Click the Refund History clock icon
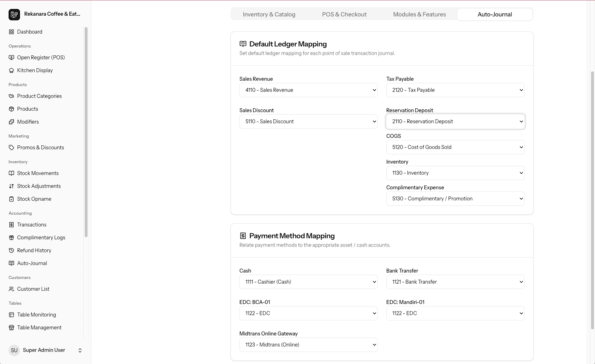The width and height of the screenshot is (595, 364). coord(11,250)
